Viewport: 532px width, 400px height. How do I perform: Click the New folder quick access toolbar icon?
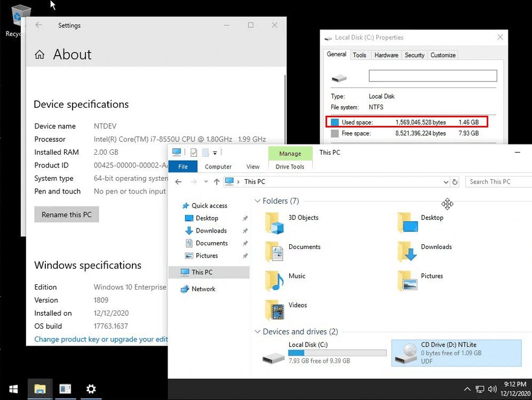point(205,153)
